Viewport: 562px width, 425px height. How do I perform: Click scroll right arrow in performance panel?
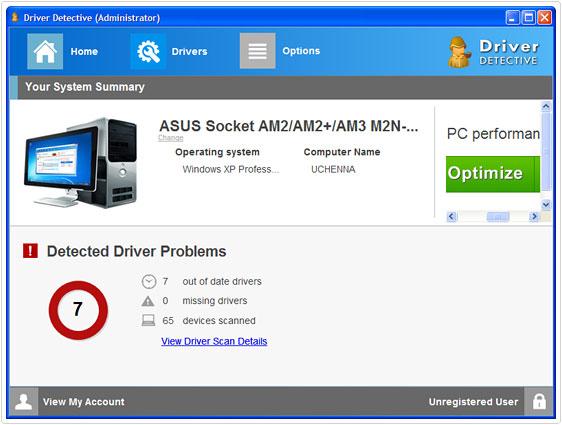(534, 216)
